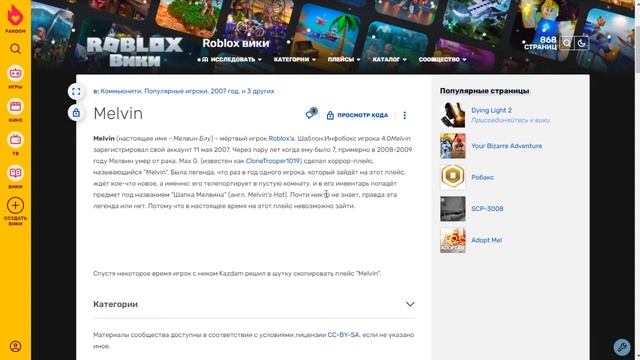Follow the Roblox'а link in article
The height and width of the screenshot is (360, 640).
pos(281,139)
